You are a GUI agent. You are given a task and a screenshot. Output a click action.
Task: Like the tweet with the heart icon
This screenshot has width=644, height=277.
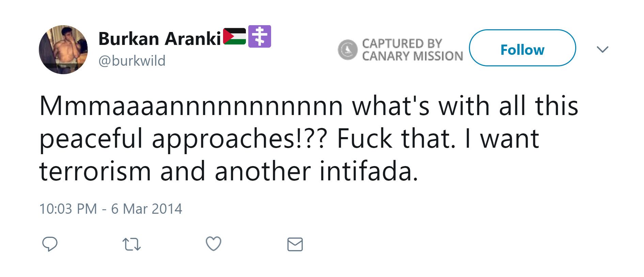click(x=214, y=244)
